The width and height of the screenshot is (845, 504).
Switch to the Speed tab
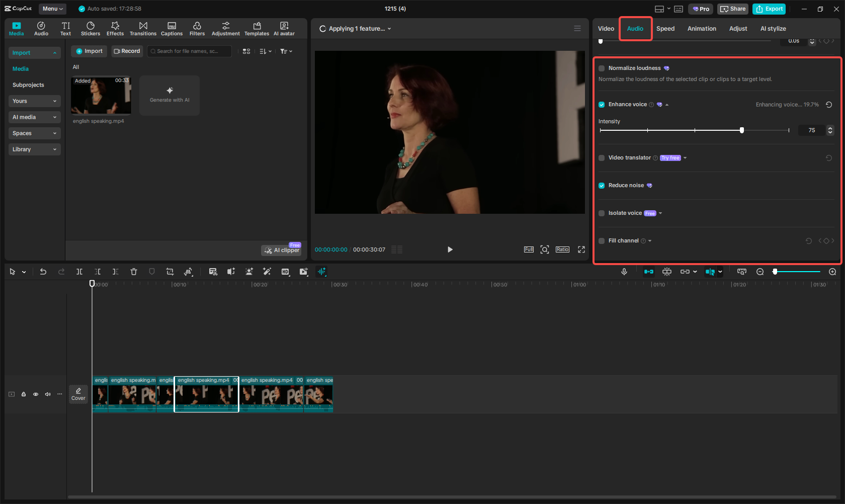(665, 29)
